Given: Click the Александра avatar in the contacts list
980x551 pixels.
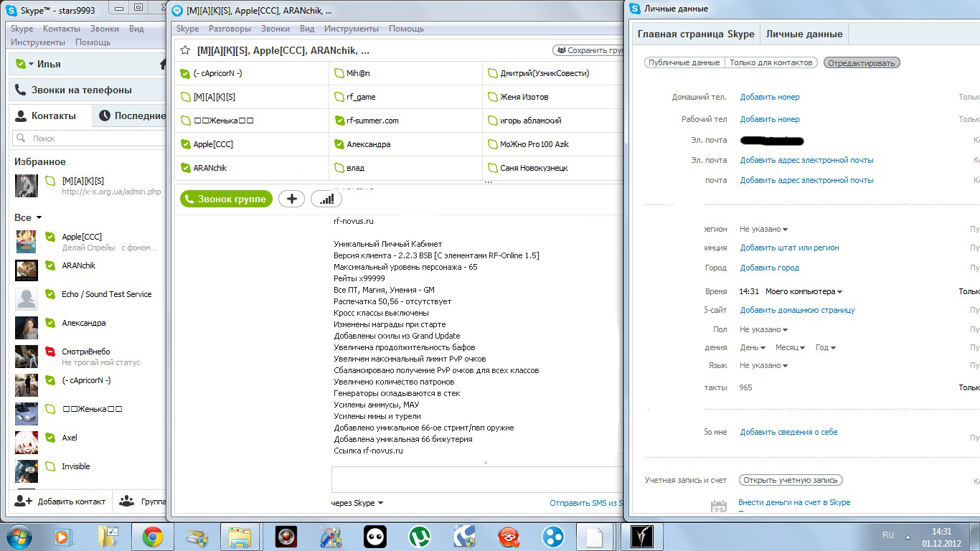Looking at the screenshot, I should [x=27, y=328].
